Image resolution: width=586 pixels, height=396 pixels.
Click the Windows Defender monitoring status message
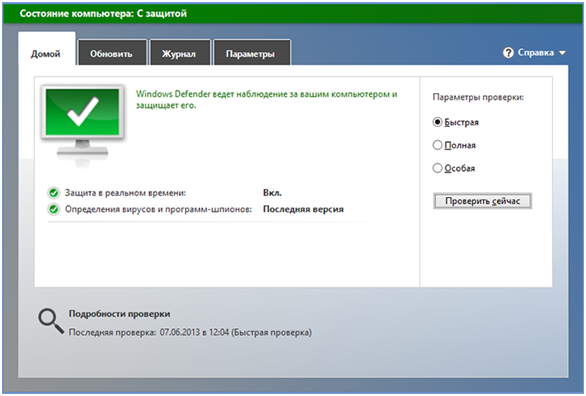tap(266, 99)
